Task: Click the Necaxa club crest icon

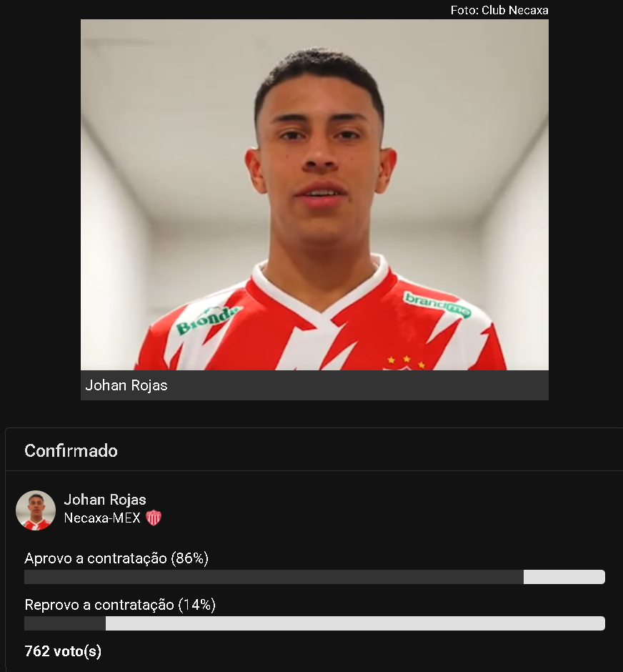Action: [x=154, y=518]
